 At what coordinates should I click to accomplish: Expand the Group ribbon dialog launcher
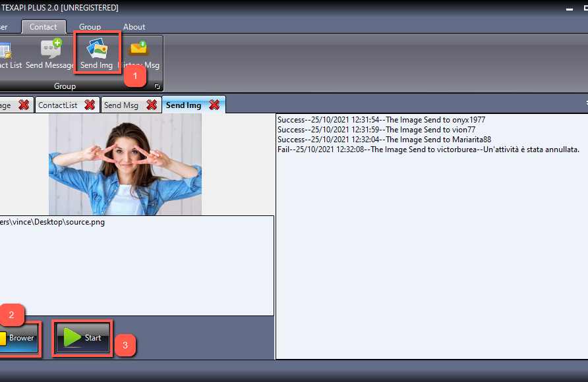pyautogui.click(x=157, y=86)
